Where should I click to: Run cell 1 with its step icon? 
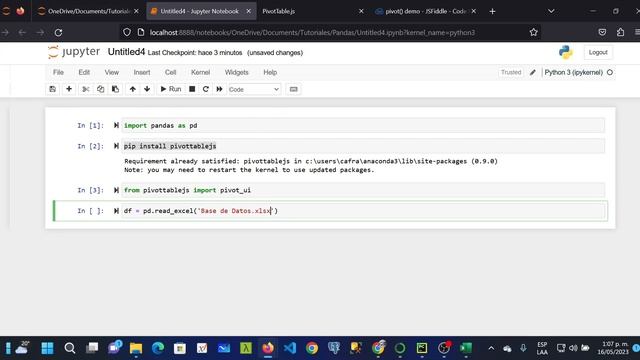[116, 125]
